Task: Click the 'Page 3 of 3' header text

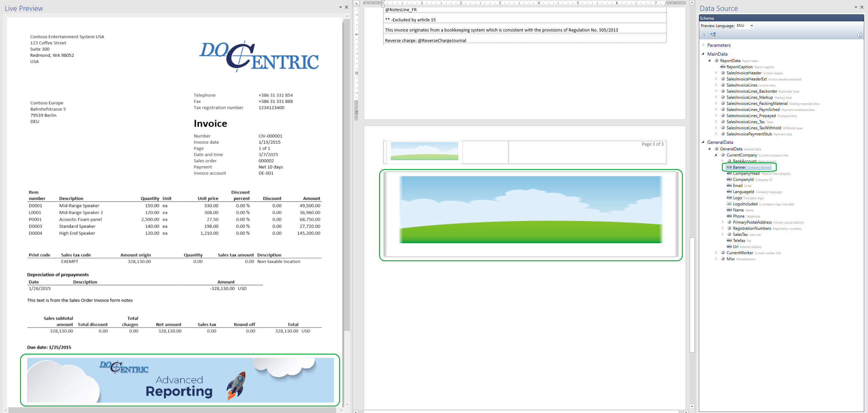Action: tap(652, 144)
